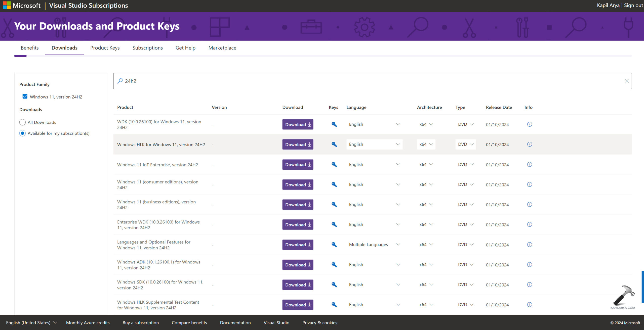
Task: Download Windows 11 business editions, version 24H2
Action: click(298, 205)
